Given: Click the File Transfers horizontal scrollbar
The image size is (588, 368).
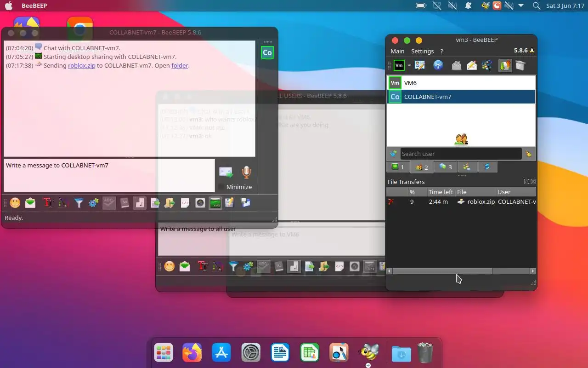Looking at the screenshot, I should [442, 271].
